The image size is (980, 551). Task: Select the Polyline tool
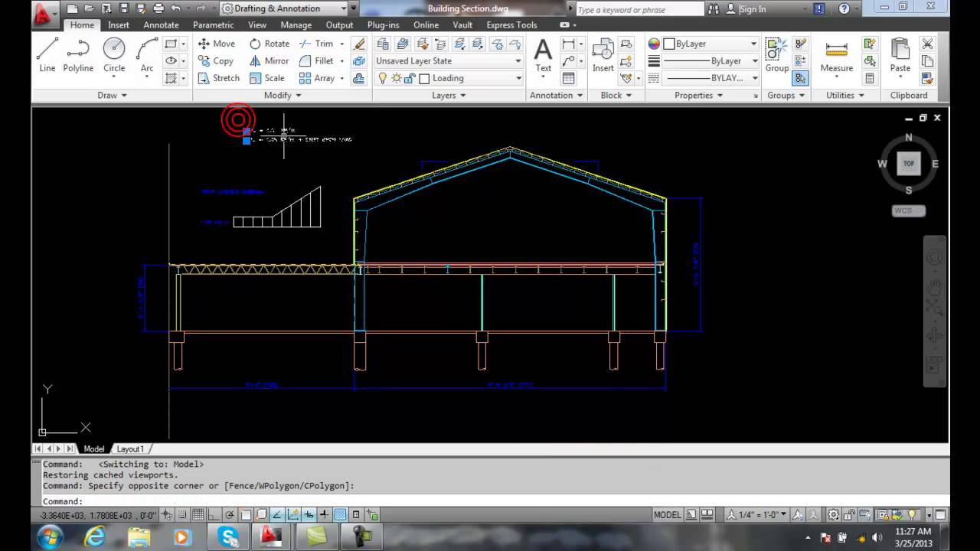tap(78, 56)
